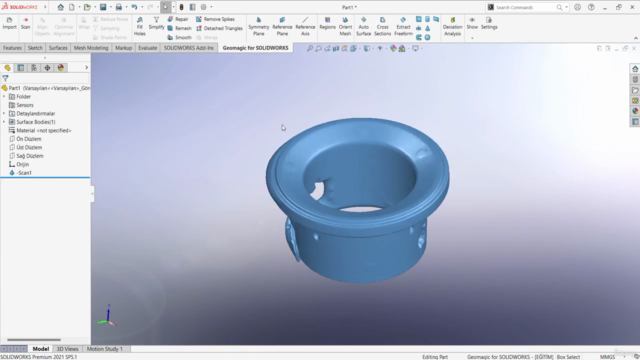Open the Open-file dropdown arrow
This screenshot has width=640, height=360.
coord(95,7)
